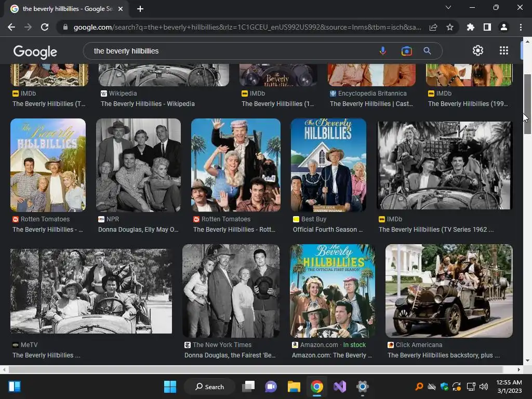Click the MeTV source label
Viewport: 532px width, 399px height.
(x=29, y=345)
